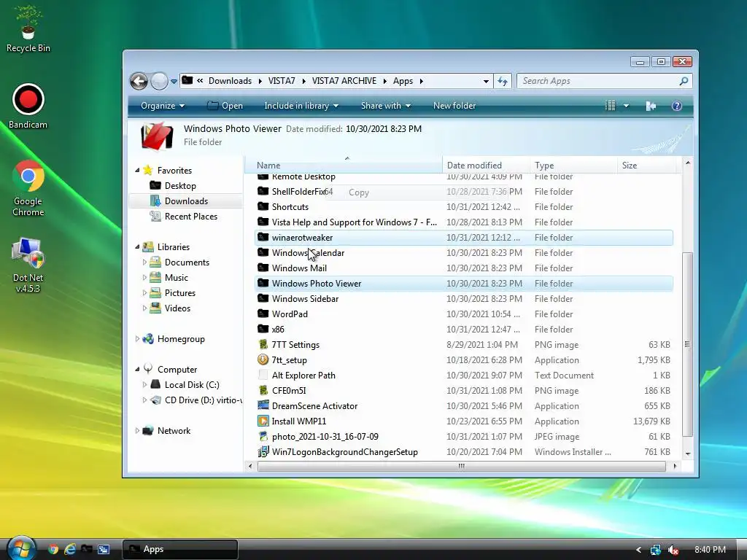This screenshot has height=560, width=747.
Task: Select the photo_2021-10-31_16-07-09 JPEG icon
Action: click(x=263, y=436)
